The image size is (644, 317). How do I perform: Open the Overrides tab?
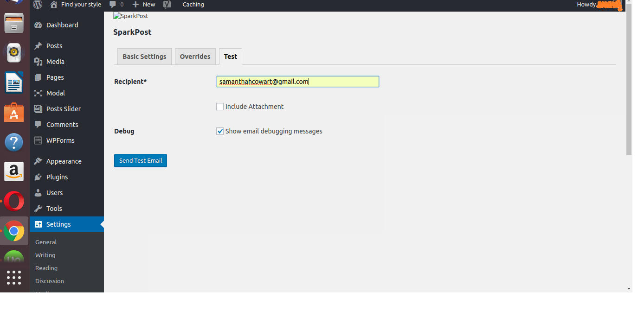pos(195,56)
